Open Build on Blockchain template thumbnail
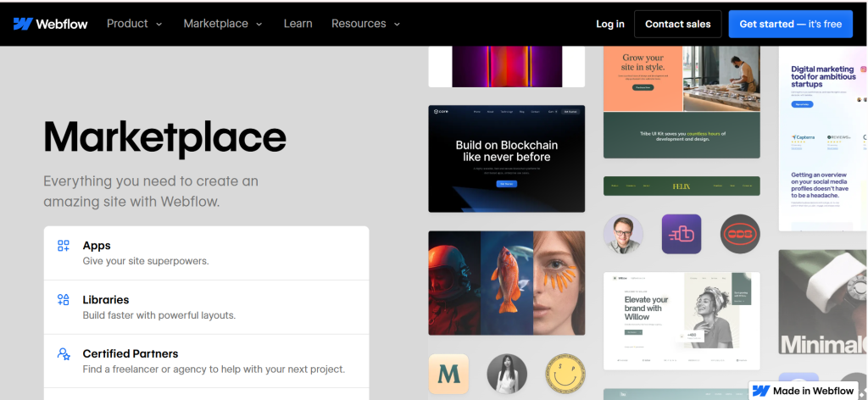Screen dimensions: 868x400 pyautogui.click(x=507, y=158)
